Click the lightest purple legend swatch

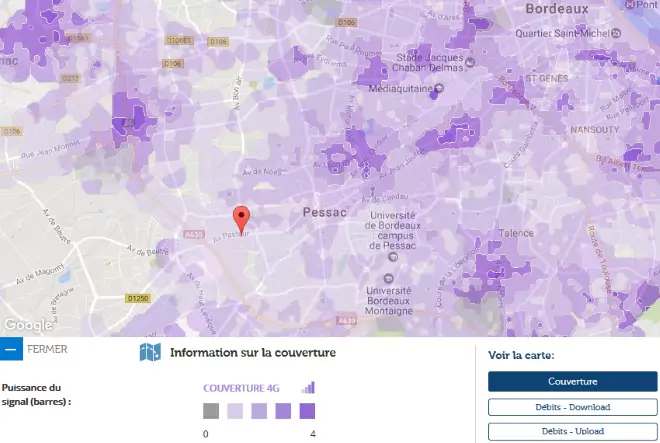click(235, 411)
